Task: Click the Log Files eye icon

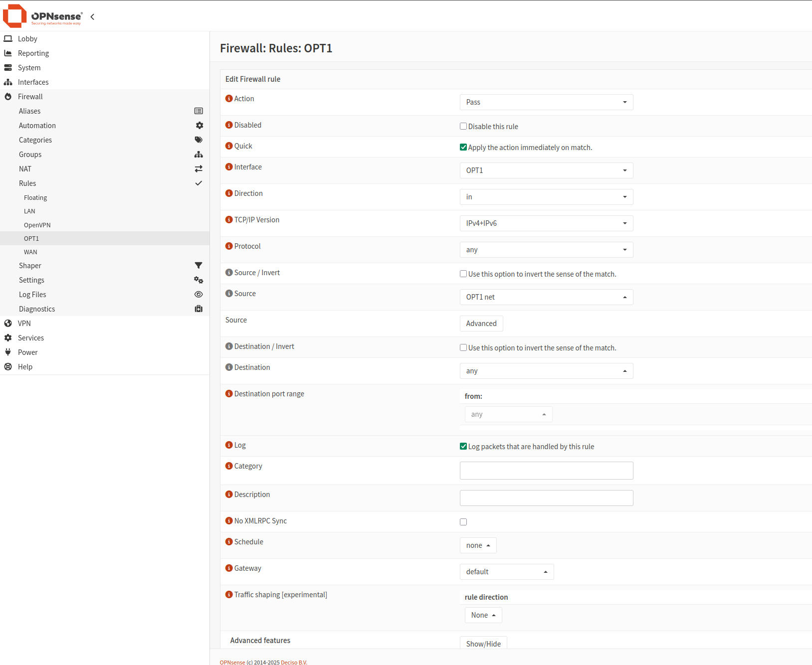Action: [199, 295]
